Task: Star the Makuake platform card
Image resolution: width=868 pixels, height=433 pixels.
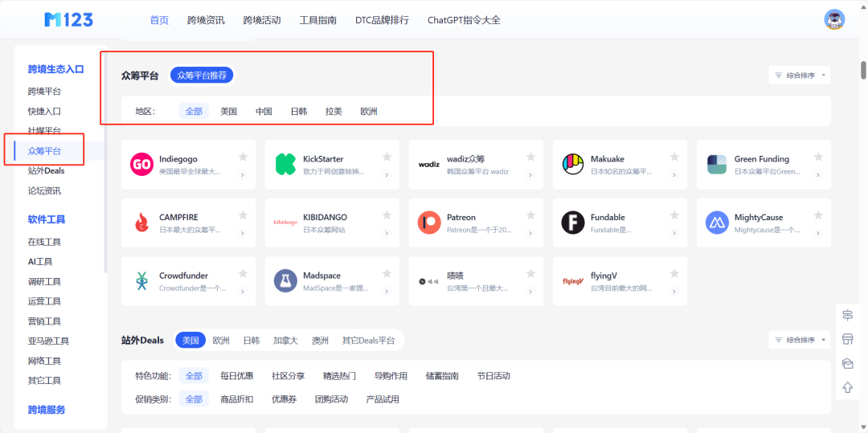Action: pos(674,157)
